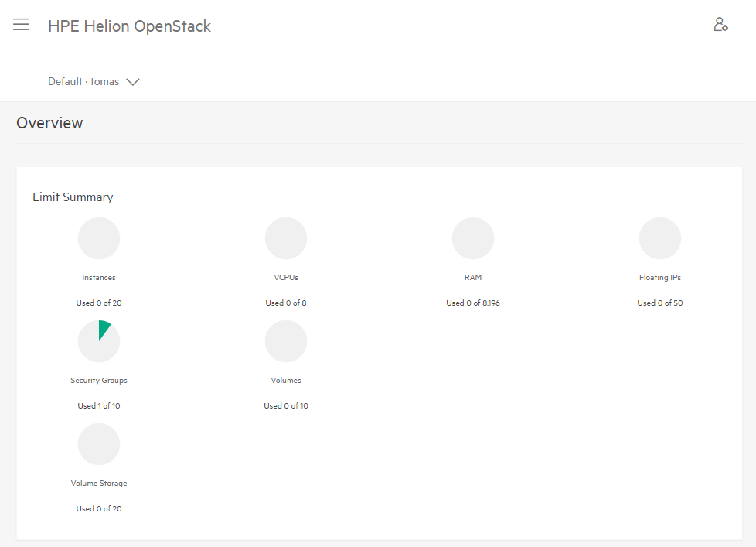Click the VCPUs usage pie chart
The width and height of the screenshot is (756, 547).
286,238
